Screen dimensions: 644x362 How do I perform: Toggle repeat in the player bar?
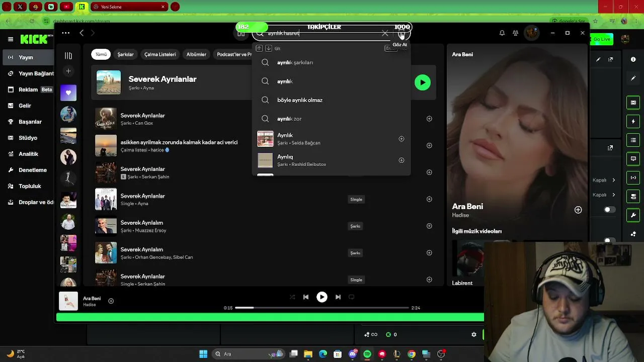[352, 297]
